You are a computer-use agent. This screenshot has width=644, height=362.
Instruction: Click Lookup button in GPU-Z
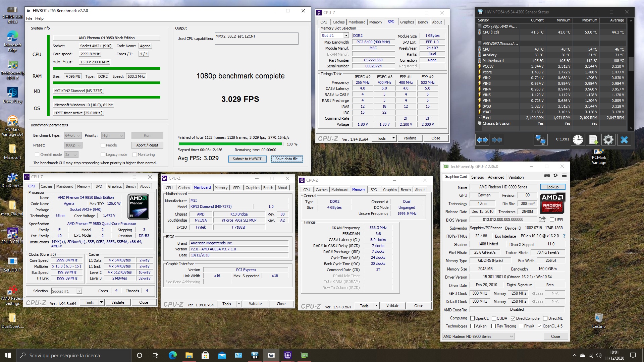point(552,187)
